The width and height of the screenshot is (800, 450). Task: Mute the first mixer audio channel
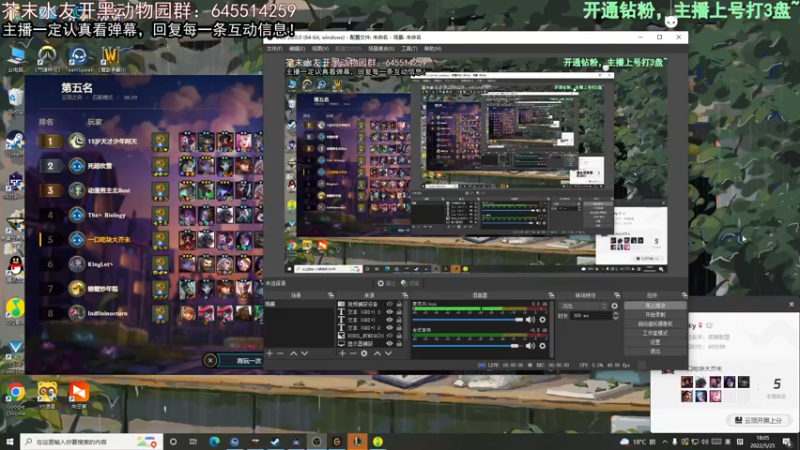pos(531,319)
